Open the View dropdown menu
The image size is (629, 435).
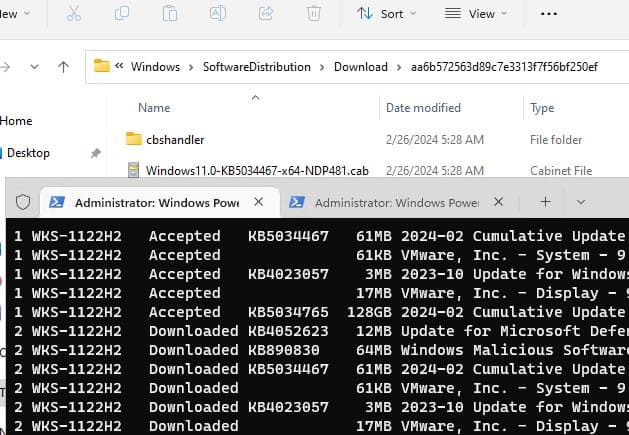tap(476, 14)
